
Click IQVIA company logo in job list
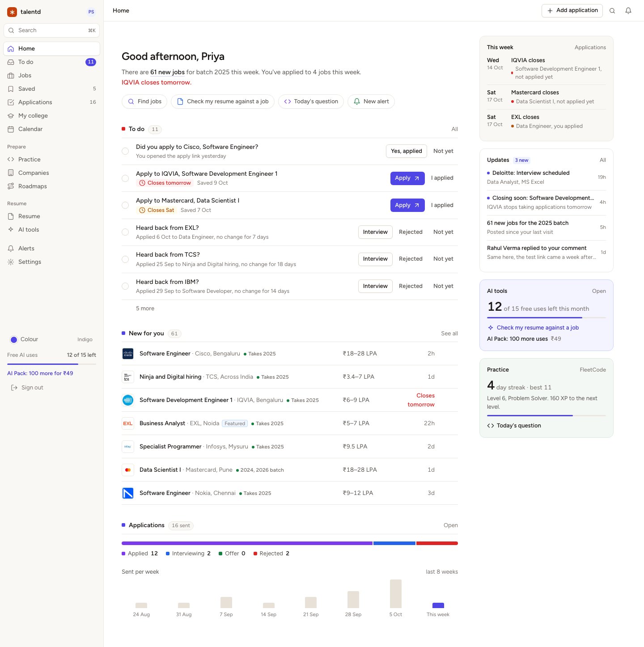128,400
